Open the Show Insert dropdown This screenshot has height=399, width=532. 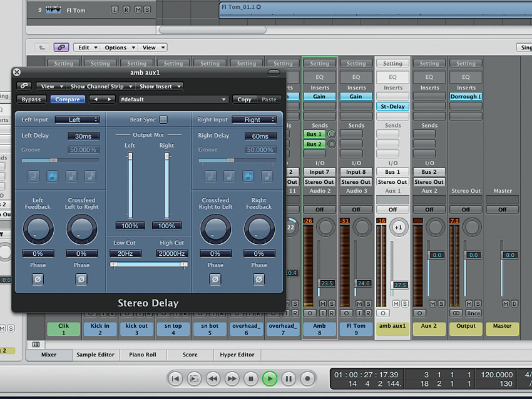coord(160,86)
